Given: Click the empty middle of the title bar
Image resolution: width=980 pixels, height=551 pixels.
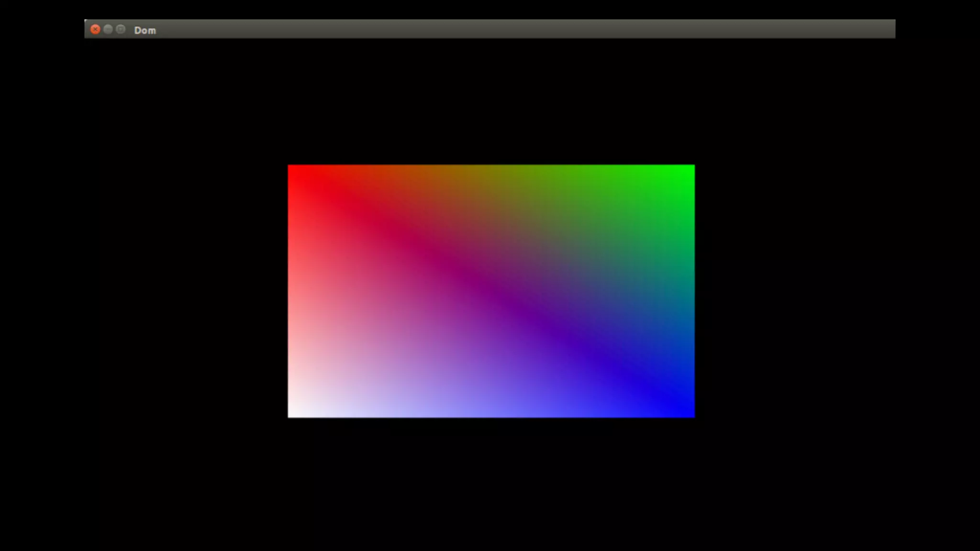Looking at the screenshot, I should 490,29.
